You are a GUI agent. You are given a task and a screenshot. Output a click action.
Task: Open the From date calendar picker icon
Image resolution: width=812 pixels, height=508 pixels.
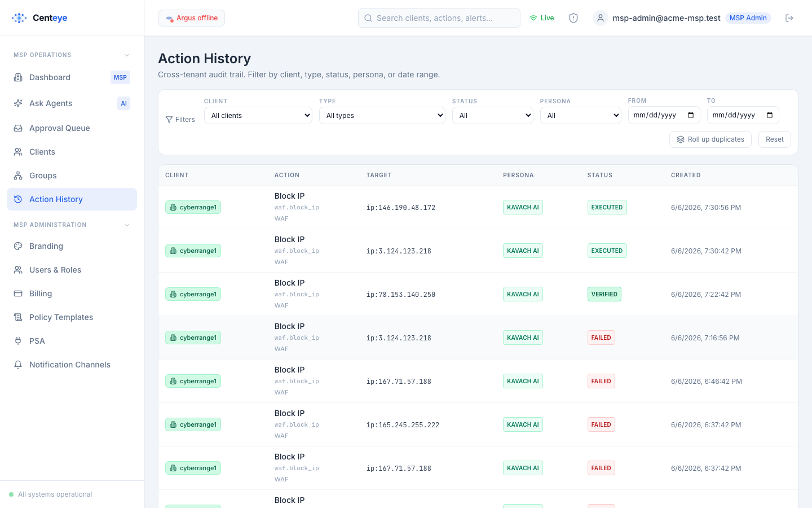[x=691, y=115]
